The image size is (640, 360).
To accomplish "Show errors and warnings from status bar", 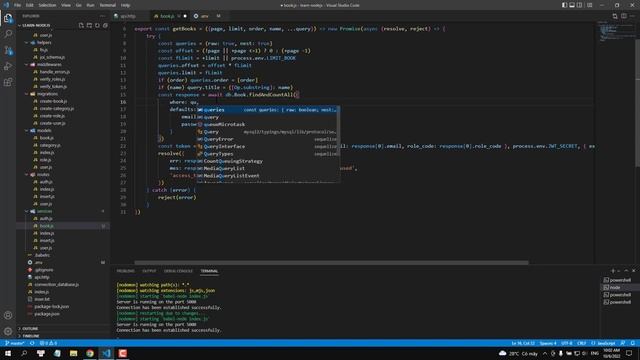I will click(49, 343).
